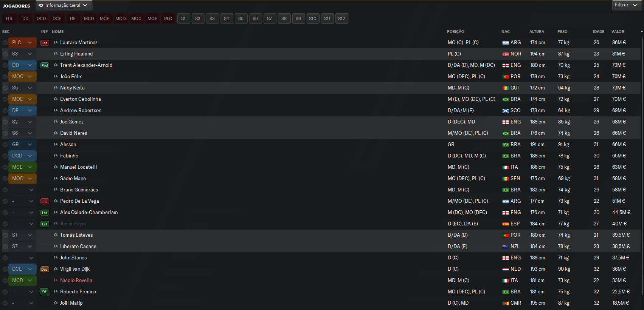Click player info icon beside Nicolò Rovella
Viewport: 644px width, 310px height.
[x=56, y=281]
